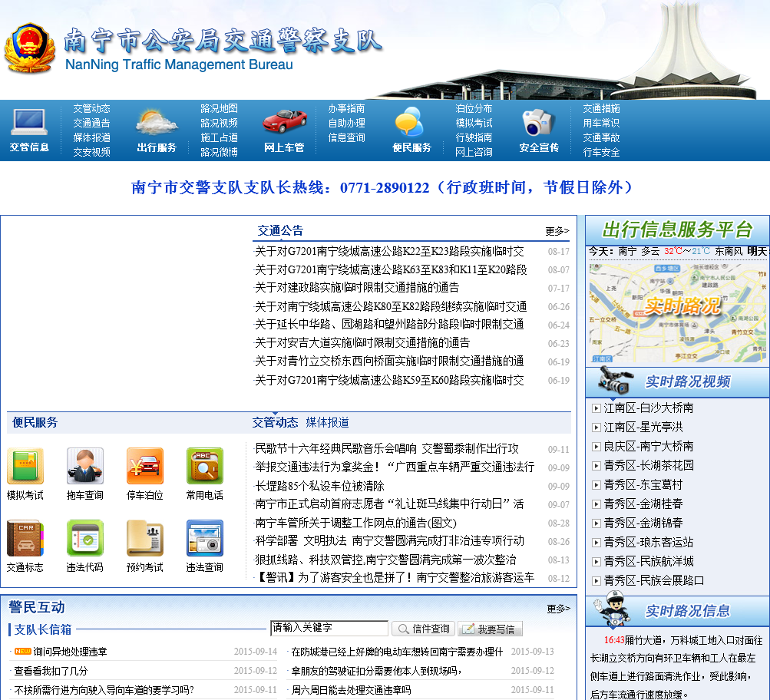Switch to the 媒体报道 tab

[x=327, y=422]
